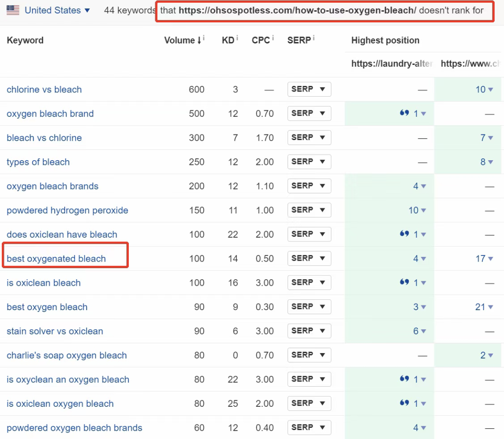Expand SERP dropdown for 'bleach vs chlorine'
504x439 pixels.
(309, 137)
